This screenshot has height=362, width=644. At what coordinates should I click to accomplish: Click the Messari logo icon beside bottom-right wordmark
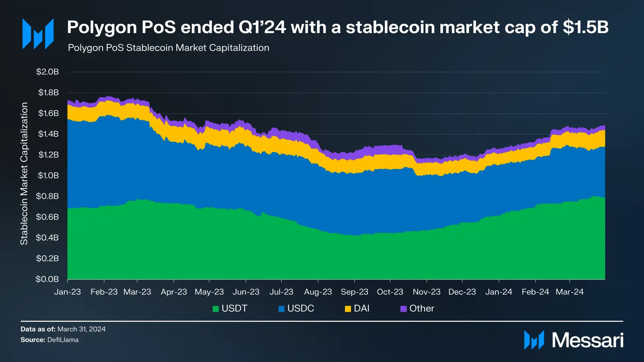point(534,340)
